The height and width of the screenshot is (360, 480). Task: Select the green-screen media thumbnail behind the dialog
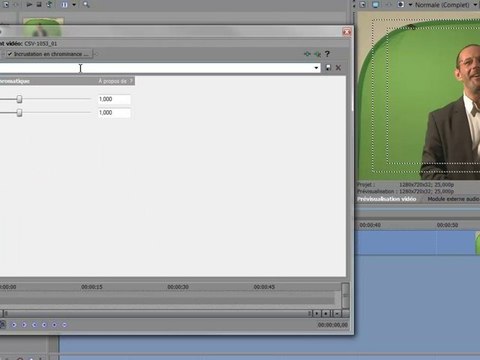pos(43,27)
